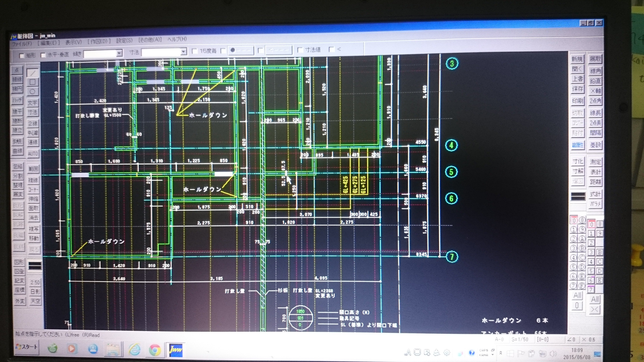The height and width of the screenshot is (362, 644).
Task: Select the 接円 tangent circle tool
Action: (x=17, y=89)
